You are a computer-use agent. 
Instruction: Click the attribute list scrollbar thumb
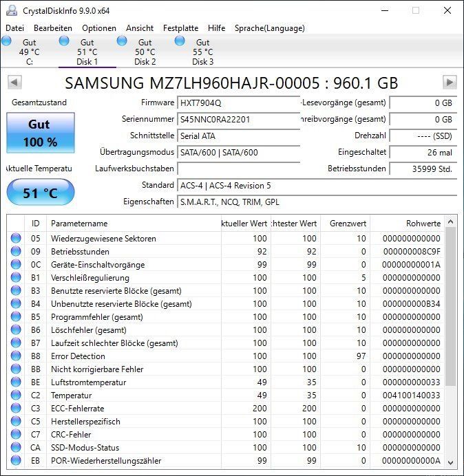tap(451, 307)
